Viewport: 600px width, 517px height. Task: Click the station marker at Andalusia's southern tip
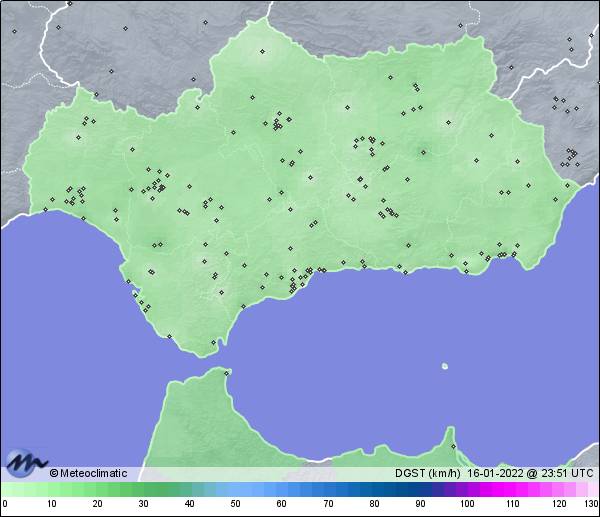click(213, 343)
